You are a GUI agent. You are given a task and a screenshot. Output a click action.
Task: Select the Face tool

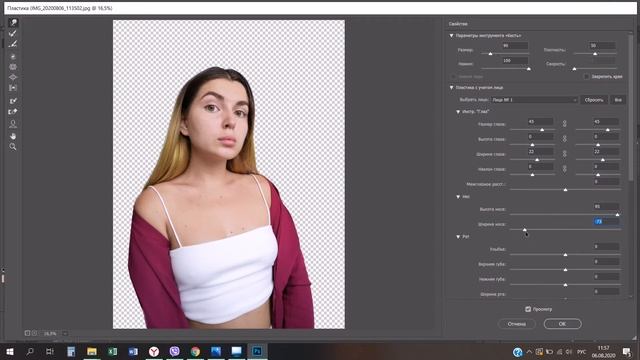click(13, 123)
